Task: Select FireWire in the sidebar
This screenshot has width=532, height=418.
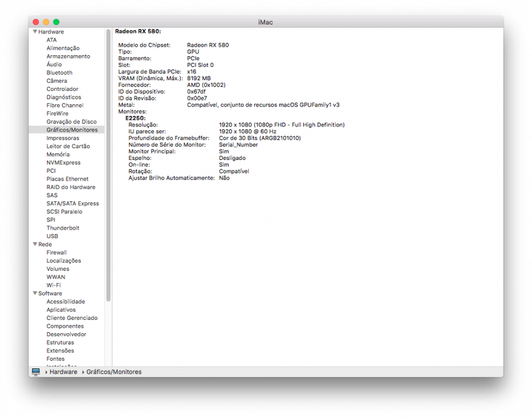Action: click(x=57, y=114)
